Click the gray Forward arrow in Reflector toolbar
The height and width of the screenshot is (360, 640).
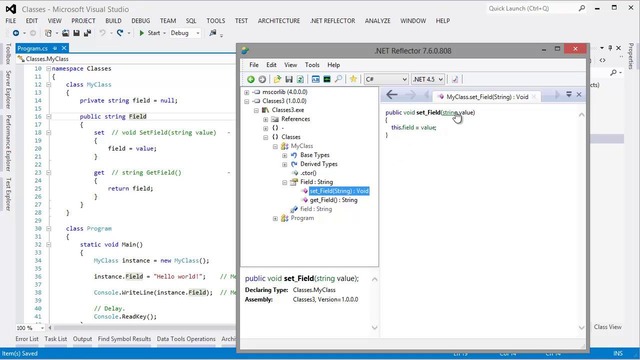[x=262, y=79]
